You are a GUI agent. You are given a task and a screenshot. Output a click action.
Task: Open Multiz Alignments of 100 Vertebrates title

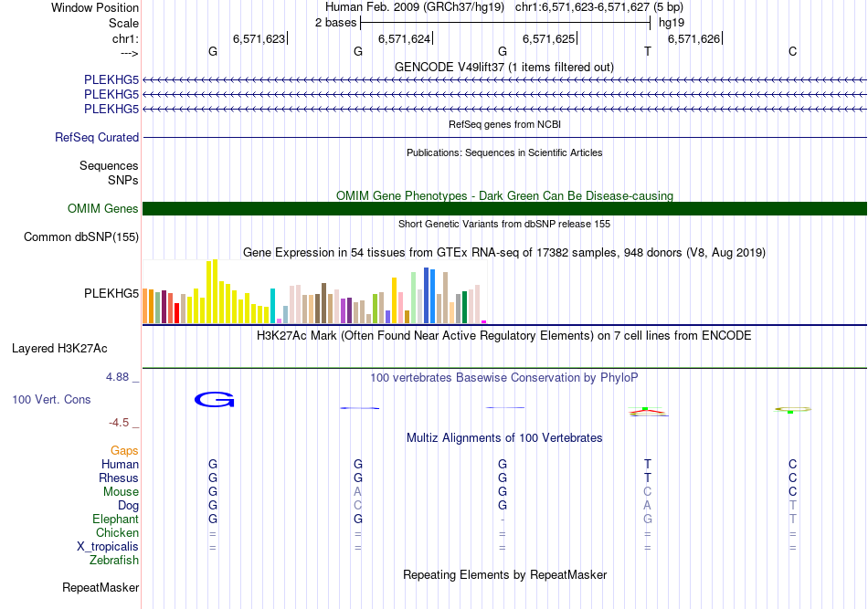click(x=504, y=438)
